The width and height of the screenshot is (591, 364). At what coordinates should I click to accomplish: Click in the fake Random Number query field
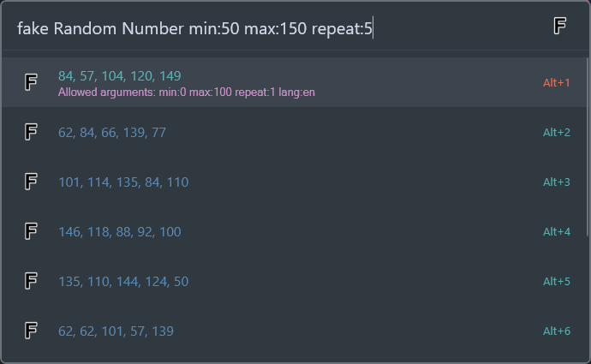[x=257, y=28]
